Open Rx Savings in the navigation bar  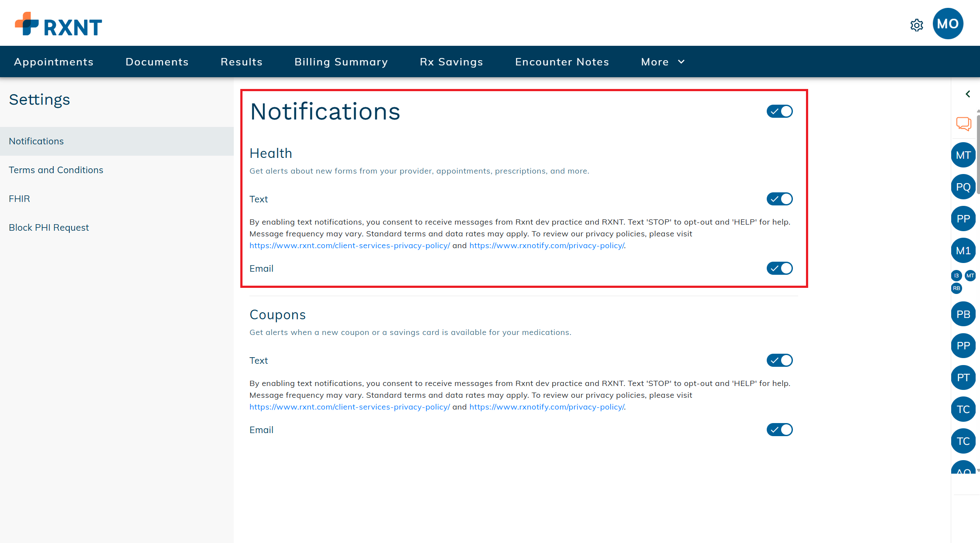coord(451,61)
